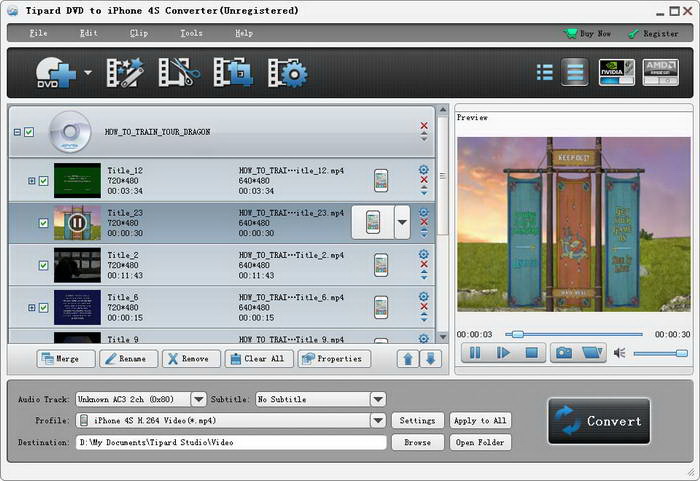Uncheck the Title_2 checkbox
This screenshot has height=481, width=700.
[43, 265]
